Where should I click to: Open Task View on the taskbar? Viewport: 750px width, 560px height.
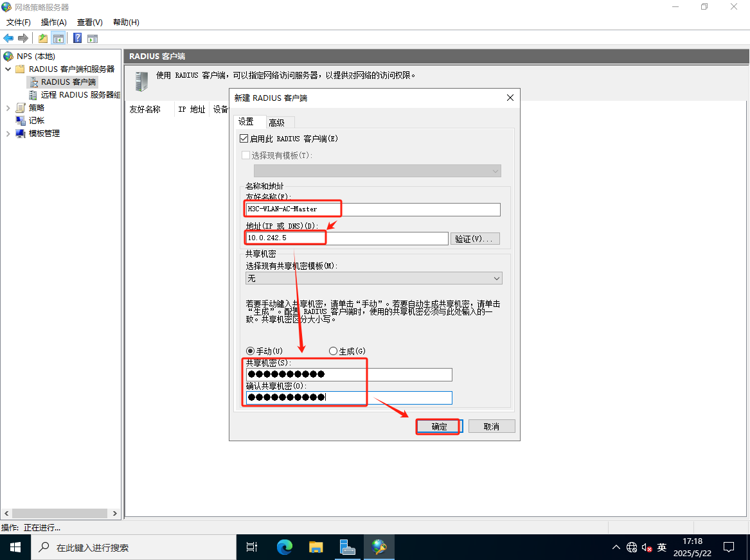[252, 547]
